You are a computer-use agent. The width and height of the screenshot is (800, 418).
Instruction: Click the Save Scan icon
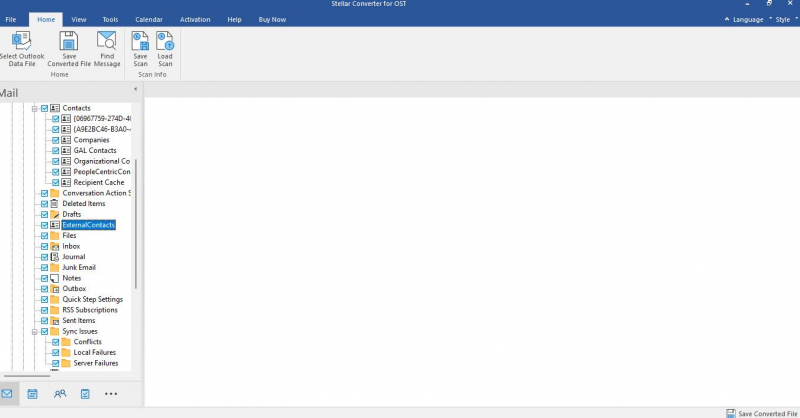(x=140, y=42)
